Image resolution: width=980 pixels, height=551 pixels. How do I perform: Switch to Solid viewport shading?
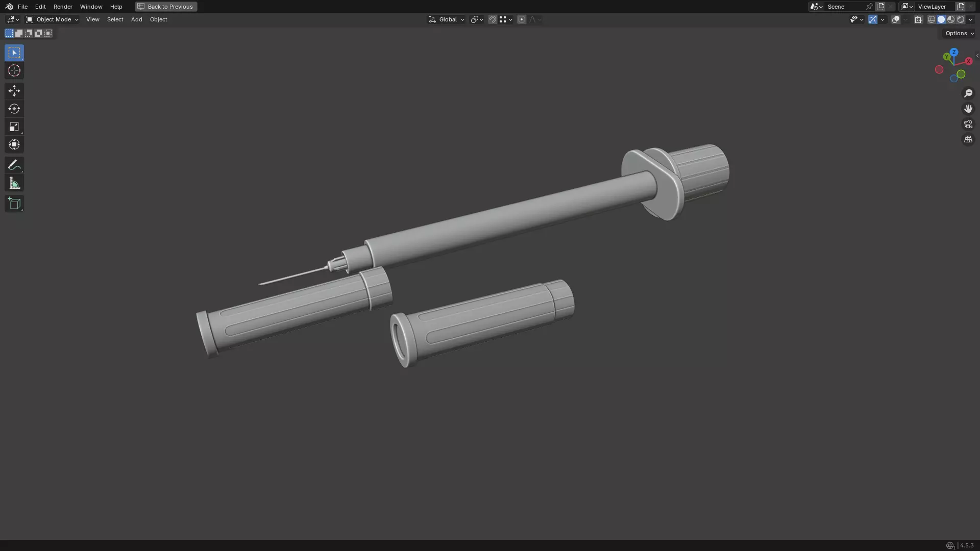(941, 19)
